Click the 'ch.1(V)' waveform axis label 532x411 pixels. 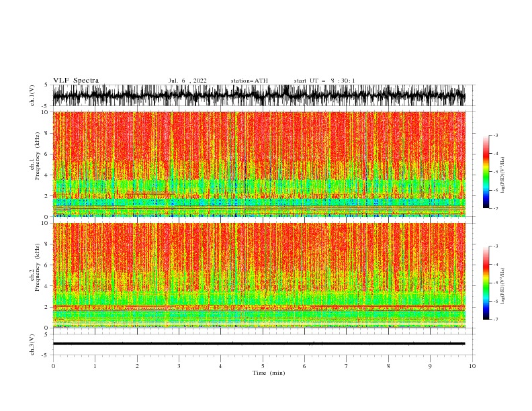[x=32, y=95]
